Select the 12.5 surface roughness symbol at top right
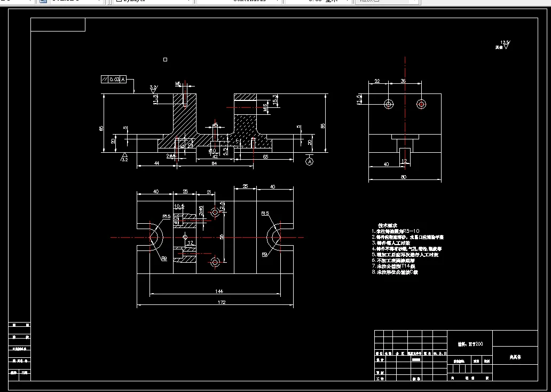Screen dimensions: 551x392 coord(505,44)
